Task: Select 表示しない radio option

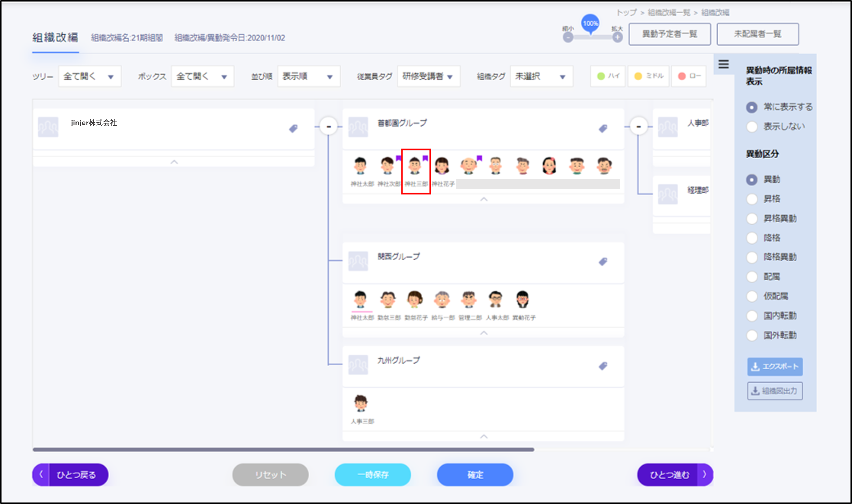Action: click(752, 127)
